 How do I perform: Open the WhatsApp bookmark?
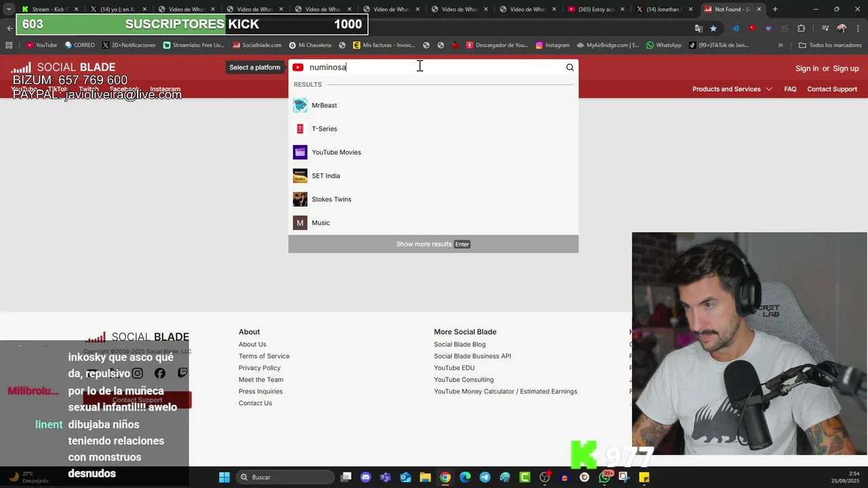pyautogui.click(x=664, y=45)
